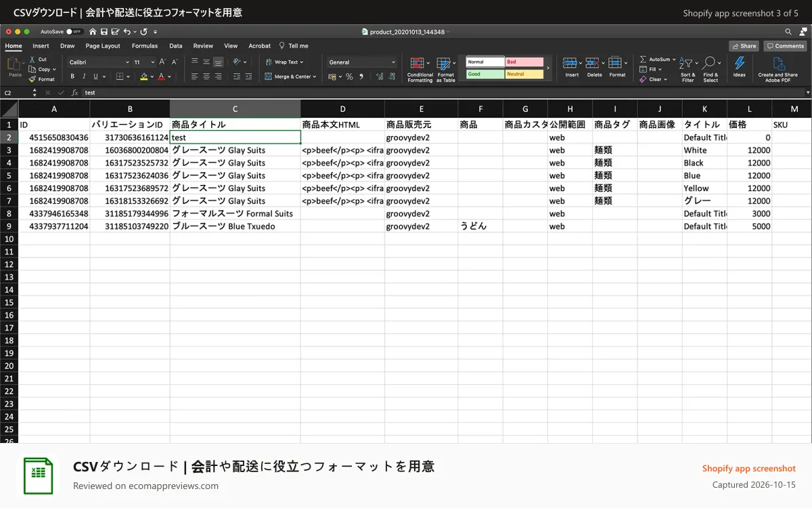Click cell containing うどん
The image size is (812, 508).
480,226
